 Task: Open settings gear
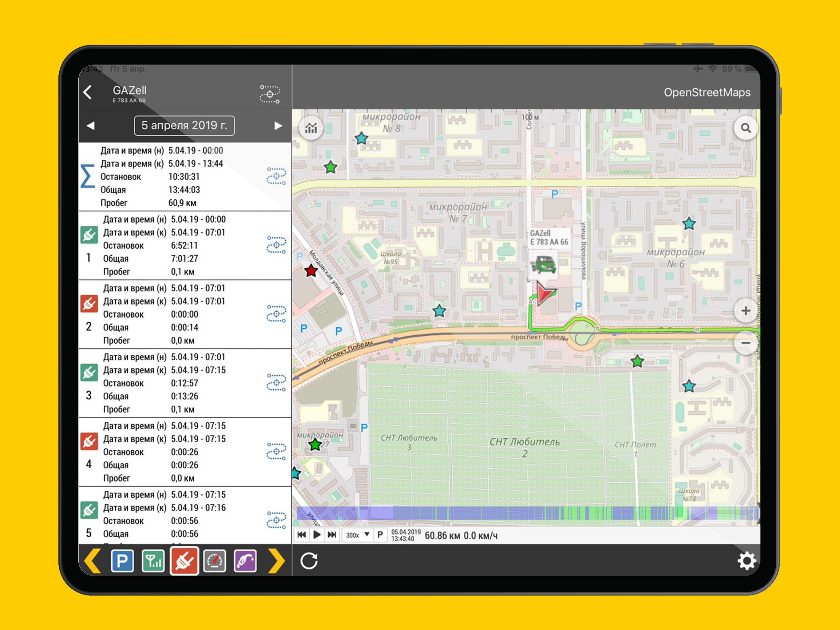[747, 561]
